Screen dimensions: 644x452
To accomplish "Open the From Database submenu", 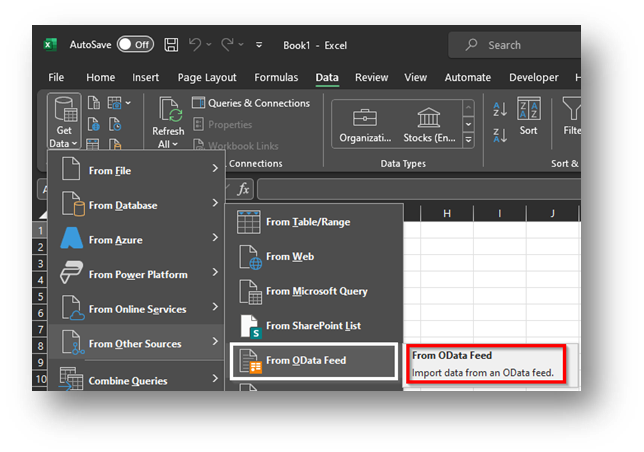I will (x=136, y=204).
